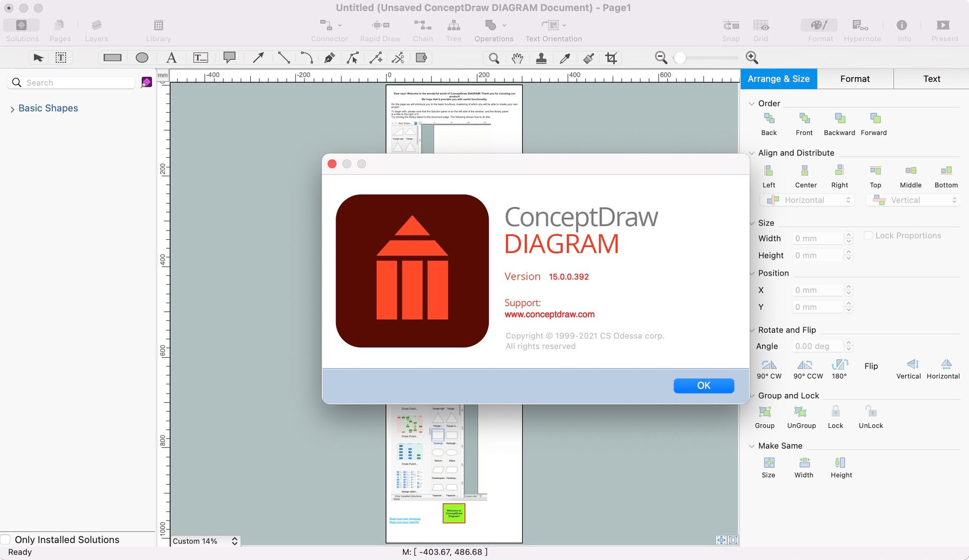Open the Text Orientation dropdown arrow
Screen dimensions: 969x560
tap(564, 25)
